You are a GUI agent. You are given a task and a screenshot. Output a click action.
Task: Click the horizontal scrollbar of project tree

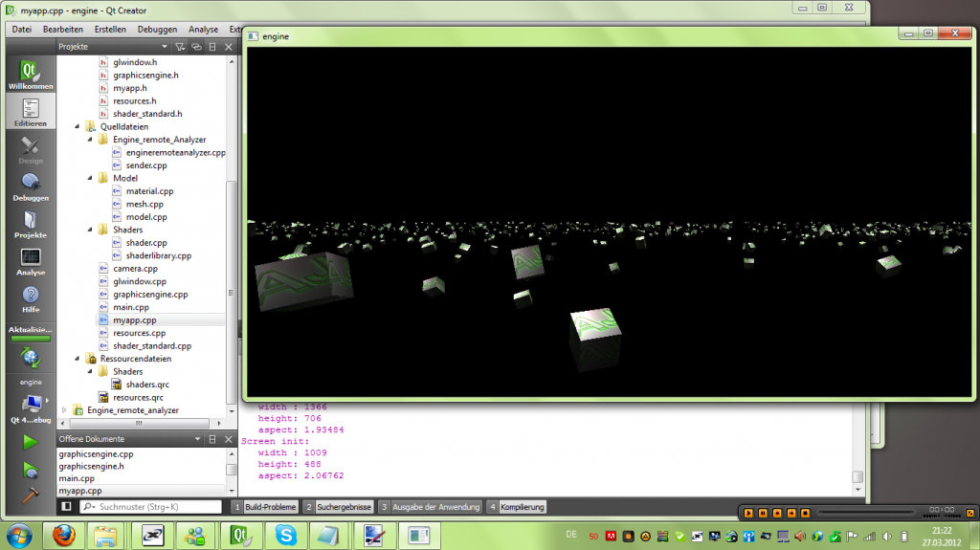point(140,423)
